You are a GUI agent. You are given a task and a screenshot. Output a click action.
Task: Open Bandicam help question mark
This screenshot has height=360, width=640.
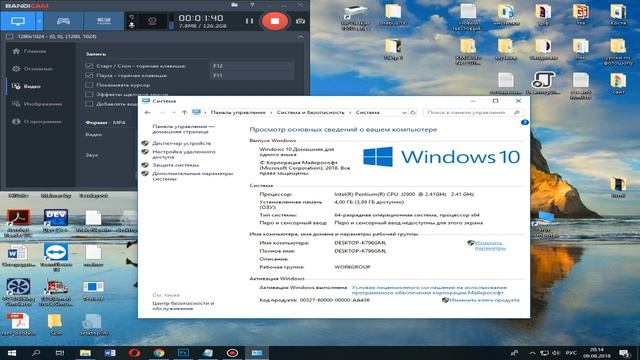pyautogui.click(x=252, y=5)
